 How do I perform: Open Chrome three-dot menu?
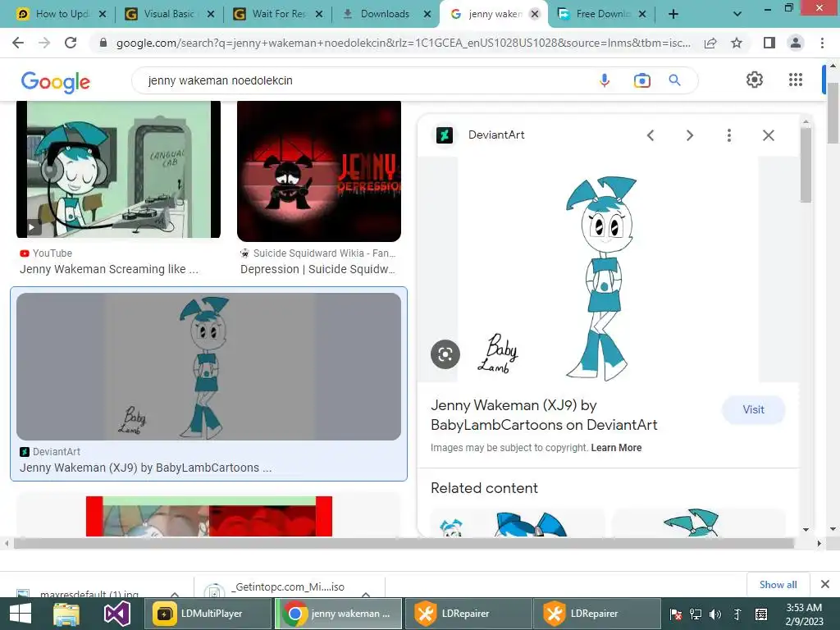point(822,43)
